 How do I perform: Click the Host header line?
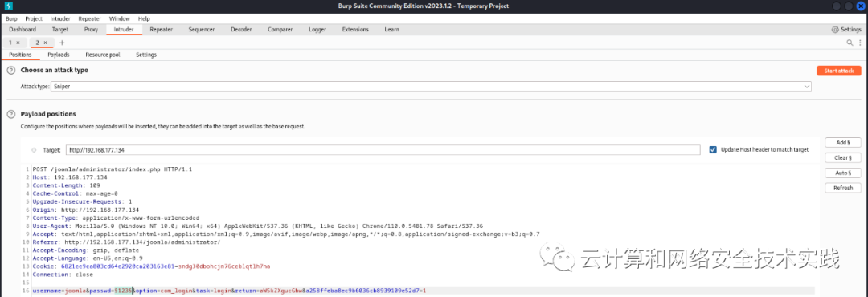click(x=70, y=177)
